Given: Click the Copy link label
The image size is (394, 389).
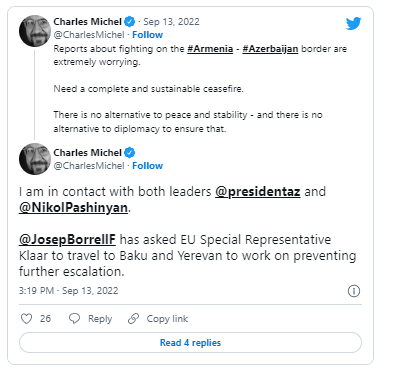Looking at the screenshot, I should (x=167, y=319).
